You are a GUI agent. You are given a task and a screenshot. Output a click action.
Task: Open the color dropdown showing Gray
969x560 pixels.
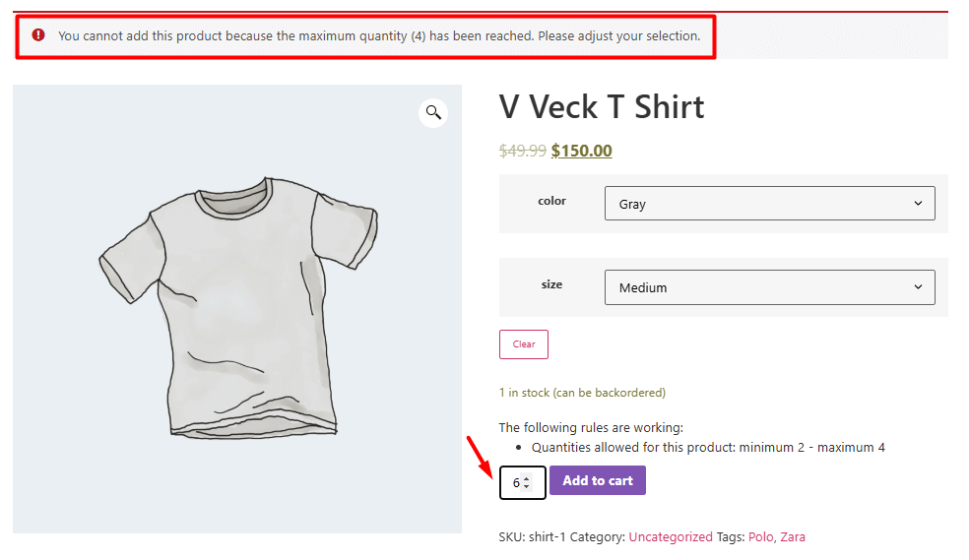point(769,204)
